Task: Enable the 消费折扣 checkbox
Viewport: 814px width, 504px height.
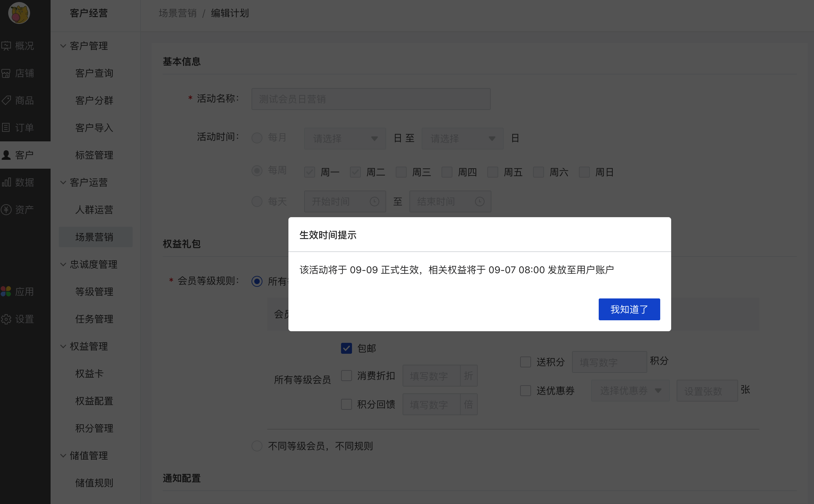Action: click(347, 376)
